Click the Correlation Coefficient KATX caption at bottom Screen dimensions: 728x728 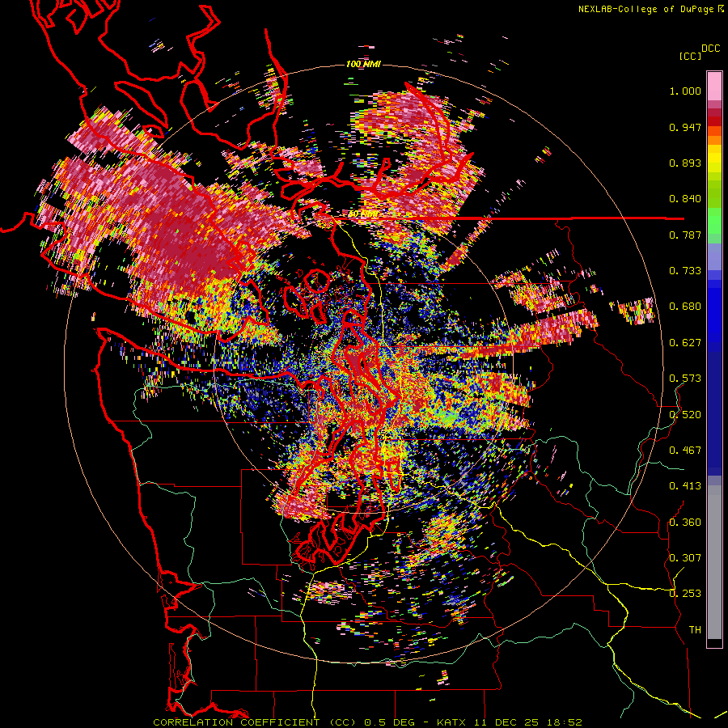pos(367,722)
